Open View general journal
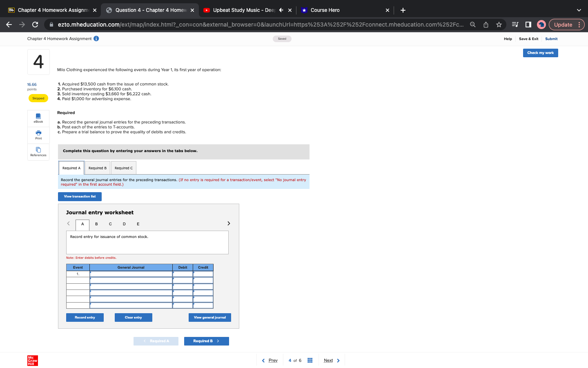This screenshot has height=368, width=588. 210,317
